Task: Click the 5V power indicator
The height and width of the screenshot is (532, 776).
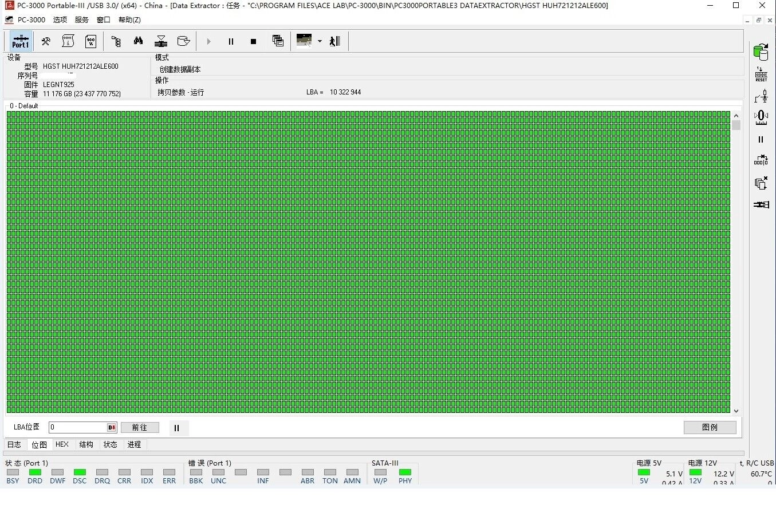Action: (644, 472)
